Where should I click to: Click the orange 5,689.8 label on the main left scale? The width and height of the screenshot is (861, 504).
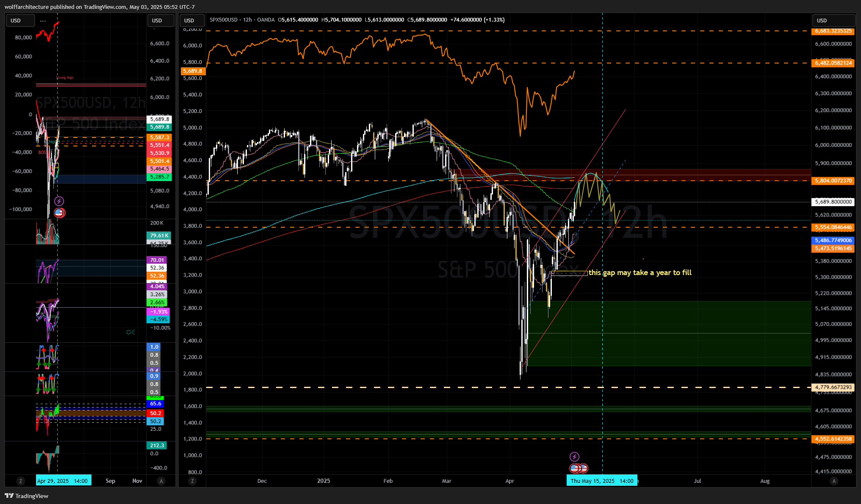coord(193,71)
